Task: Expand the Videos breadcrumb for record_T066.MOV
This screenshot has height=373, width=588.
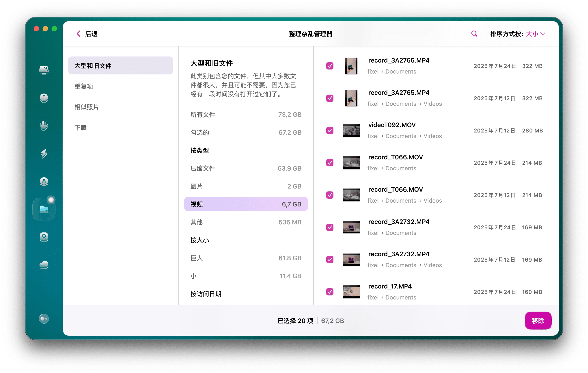Action: pos(432,201)
